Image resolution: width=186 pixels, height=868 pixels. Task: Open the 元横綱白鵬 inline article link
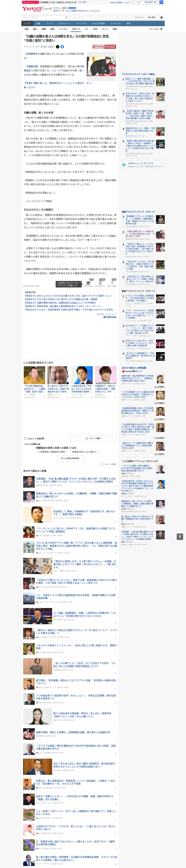[32, 66]
